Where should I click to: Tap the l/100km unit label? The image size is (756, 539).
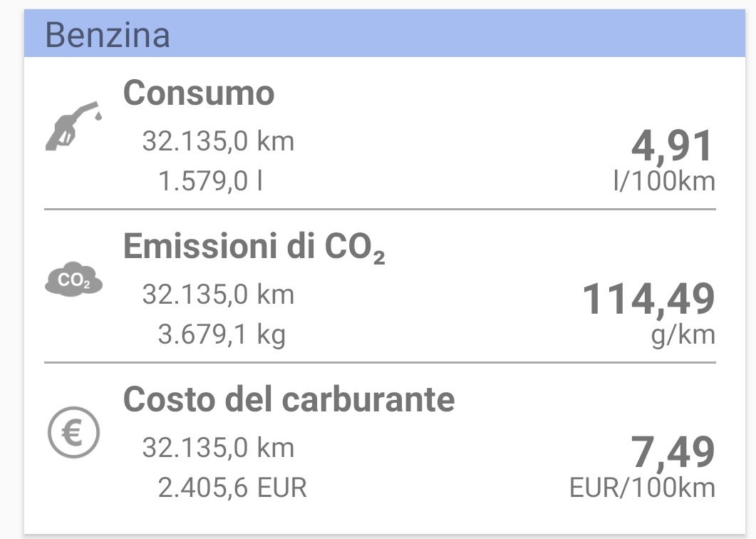pos(664,181)
